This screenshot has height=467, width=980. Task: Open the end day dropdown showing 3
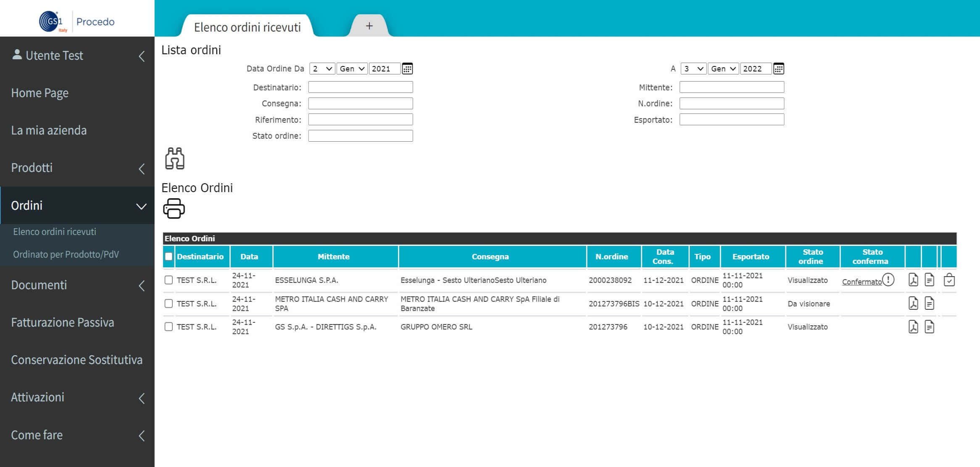(693, 69)
